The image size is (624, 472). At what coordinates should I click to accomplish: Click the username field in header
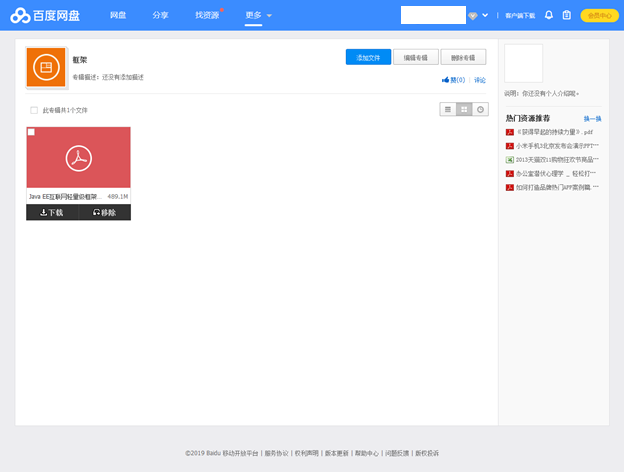(x=433, y=15)
